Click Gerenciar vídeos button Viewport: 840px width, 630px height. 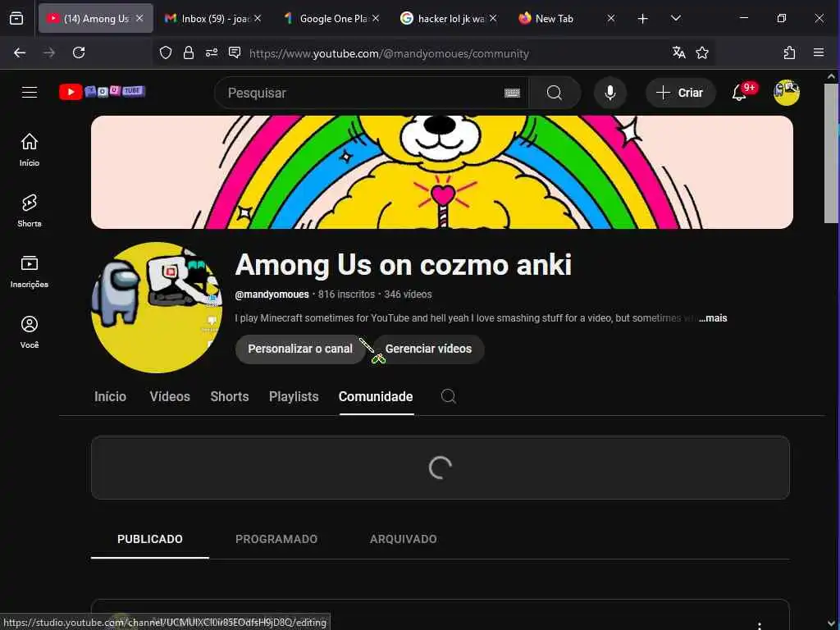(428, 349)
